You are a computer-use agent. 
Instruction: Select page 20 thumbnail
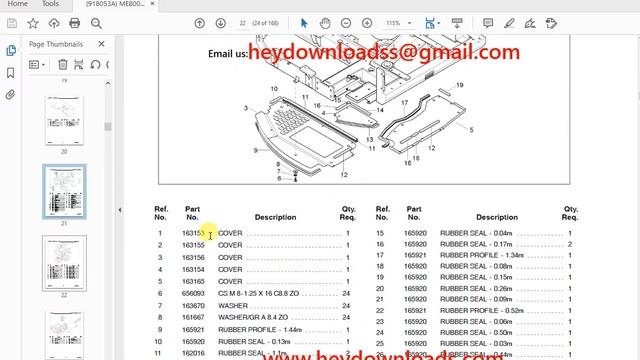coord(64,121)
